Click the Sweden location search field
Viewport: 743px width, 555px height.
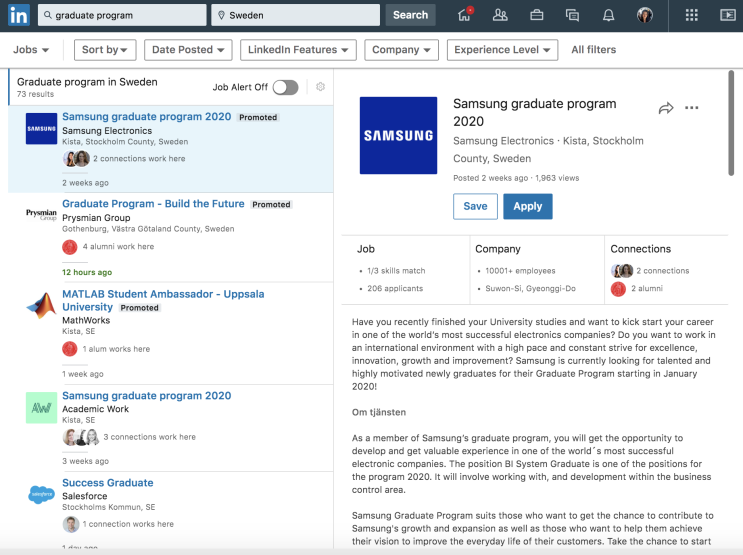coord(296,15)
